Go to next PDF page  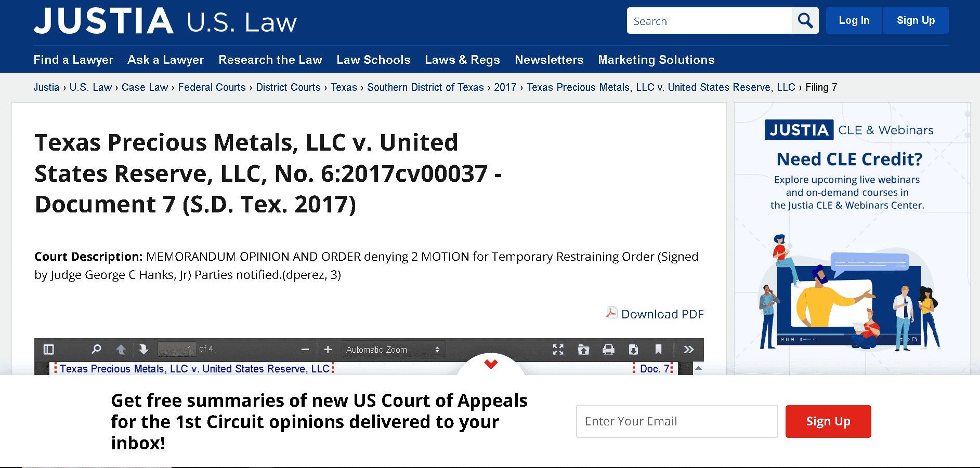[x=143, y=350]
